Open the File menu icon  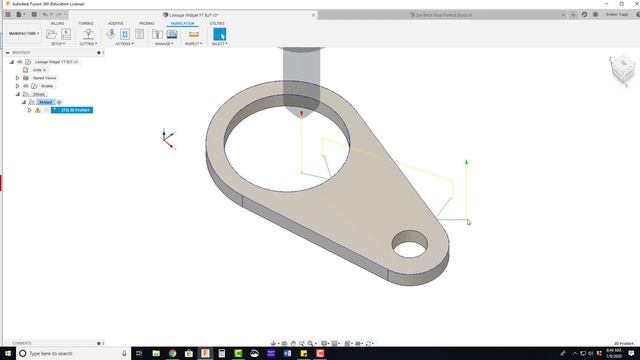point(19,14)
